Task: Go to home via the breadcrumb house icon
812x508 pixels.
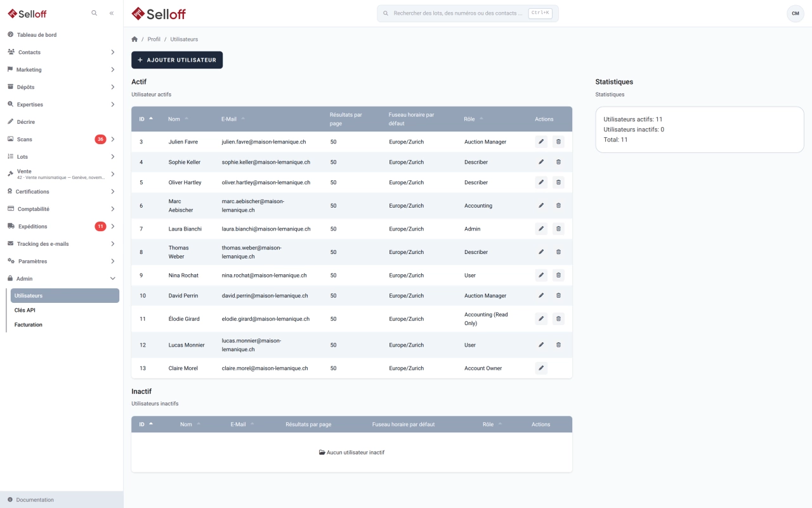Action: click(x=134, y=39)
